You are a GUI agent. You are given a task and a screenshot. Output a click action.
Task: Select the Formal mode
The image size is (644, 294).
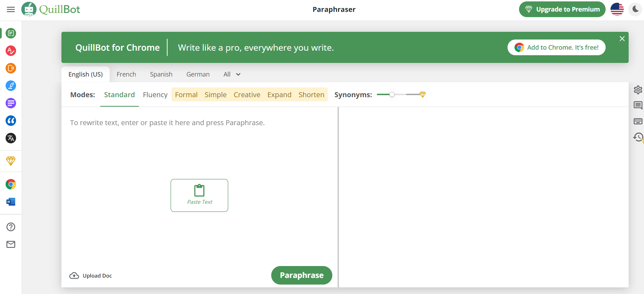(x=186, y=95)
